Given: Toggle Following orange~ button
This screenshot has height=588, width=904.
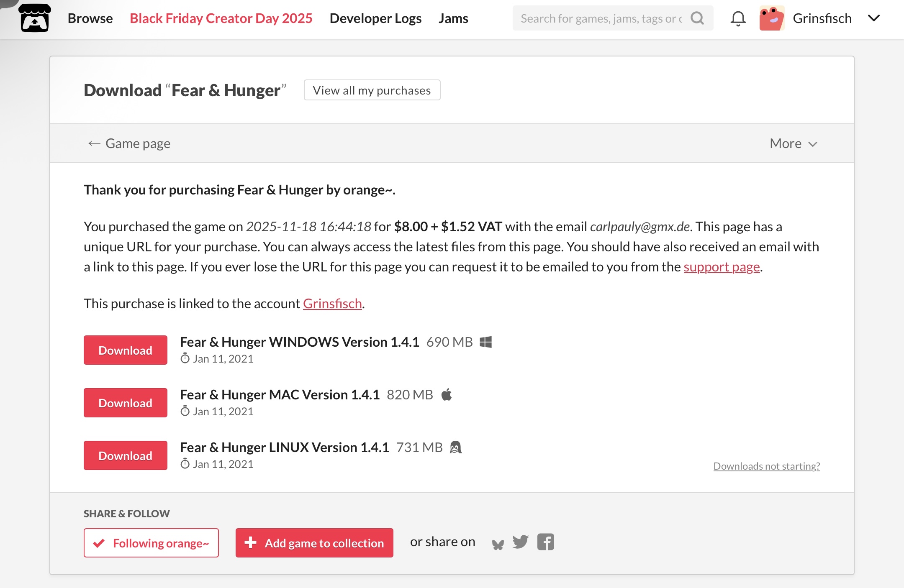Looking at the screenshot, I should click(x=151, y=543).
